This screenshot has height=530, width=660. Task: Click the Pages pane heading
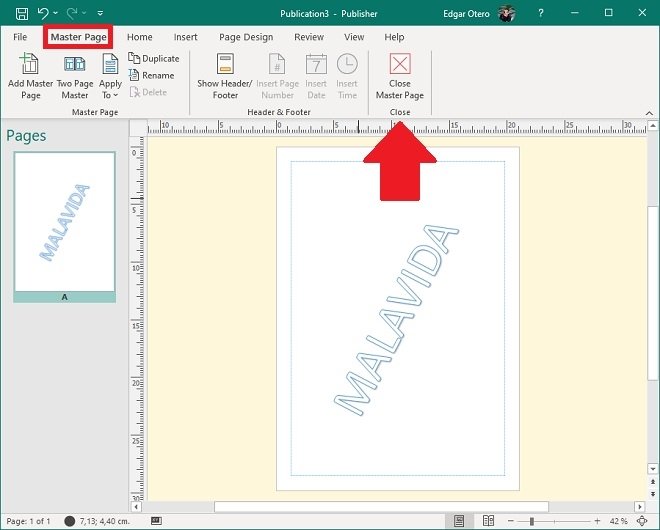(26, 136)
